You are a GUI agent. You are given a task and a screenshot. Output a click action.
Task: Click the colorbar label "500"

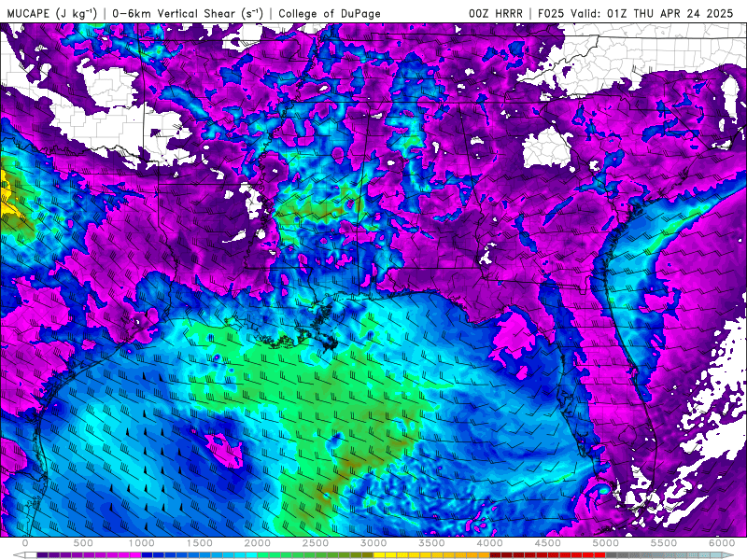83,543
